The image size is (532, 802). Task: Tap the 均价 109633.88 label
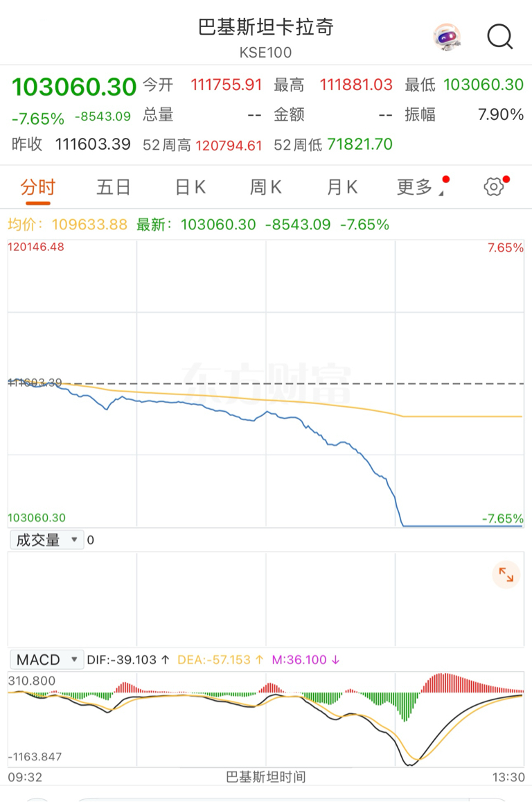point(67,225)
